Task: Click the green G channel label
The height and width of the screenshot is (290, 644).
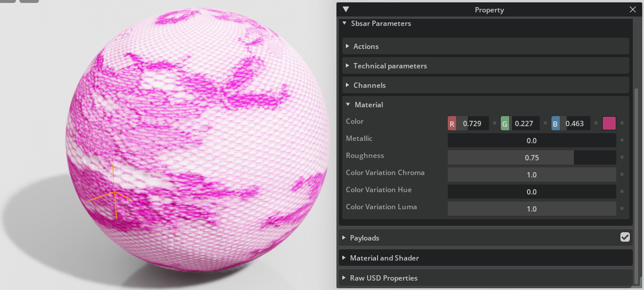Action: [505, 124]
